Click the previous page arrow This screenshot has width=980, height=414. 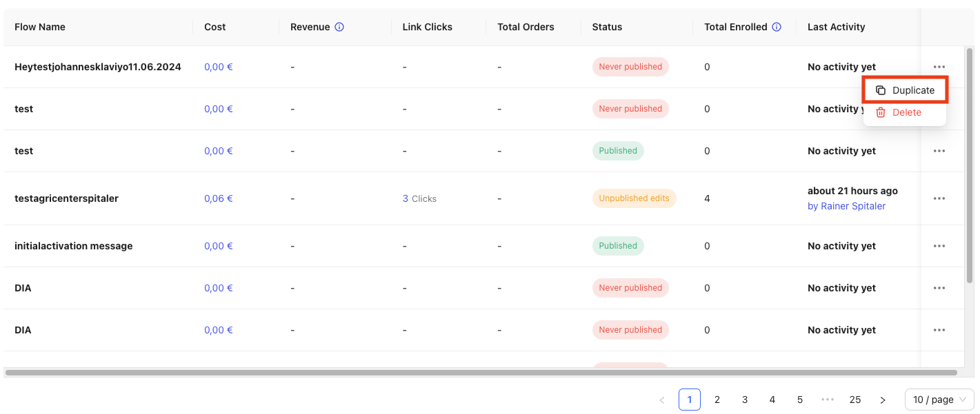point(662,400)
